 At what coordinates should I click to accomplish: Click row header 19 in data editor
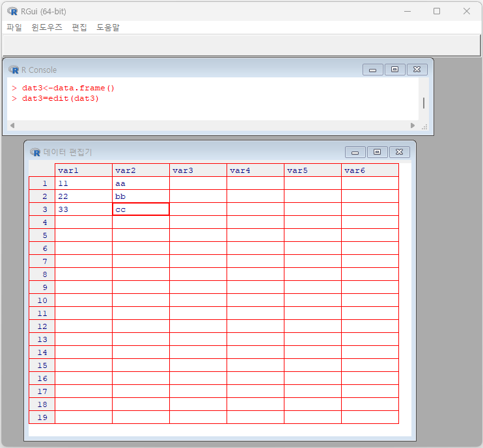pyautogui.click(x=42, y=417)
